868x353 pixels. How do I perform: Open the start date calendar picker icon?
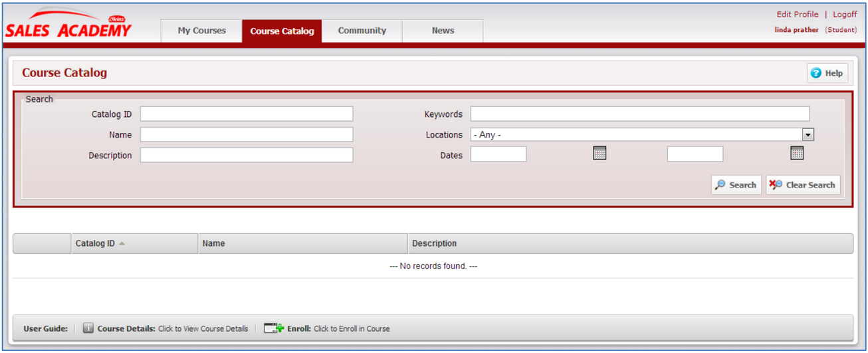click(x=599, y=154)
